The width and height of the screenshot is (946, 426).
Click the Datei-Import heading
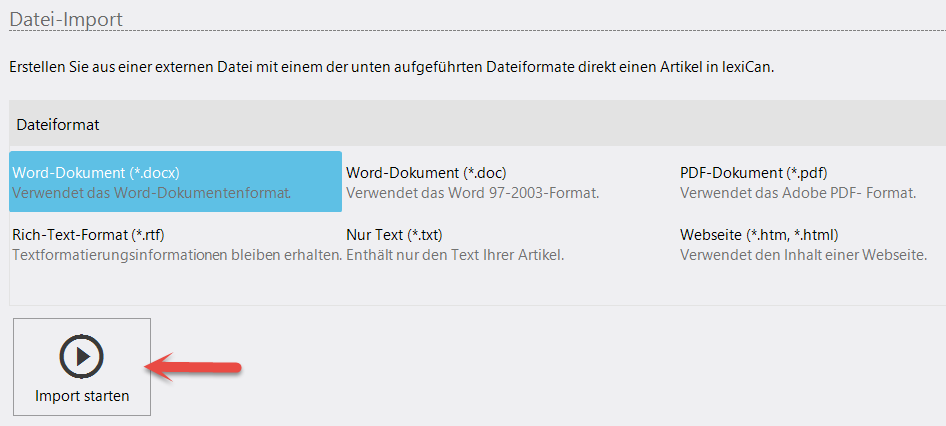click(66, 19)
